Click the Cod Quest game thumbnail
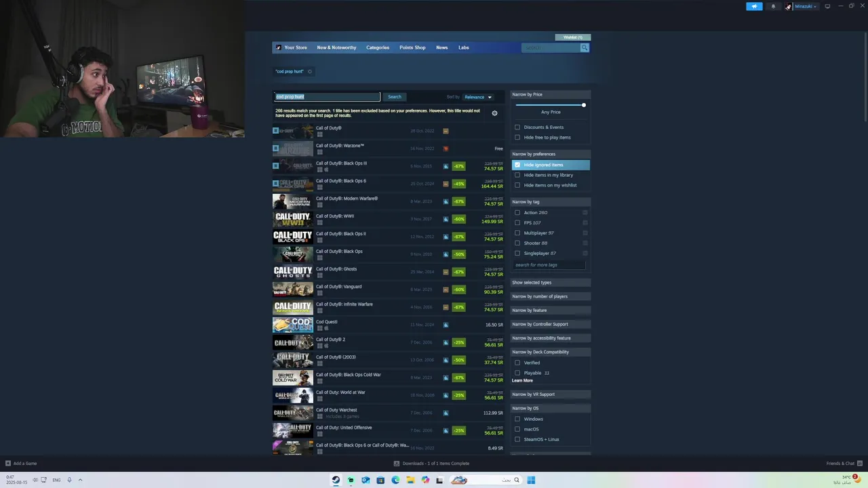This screenshot has width=868, height=488. pos(293,325)
